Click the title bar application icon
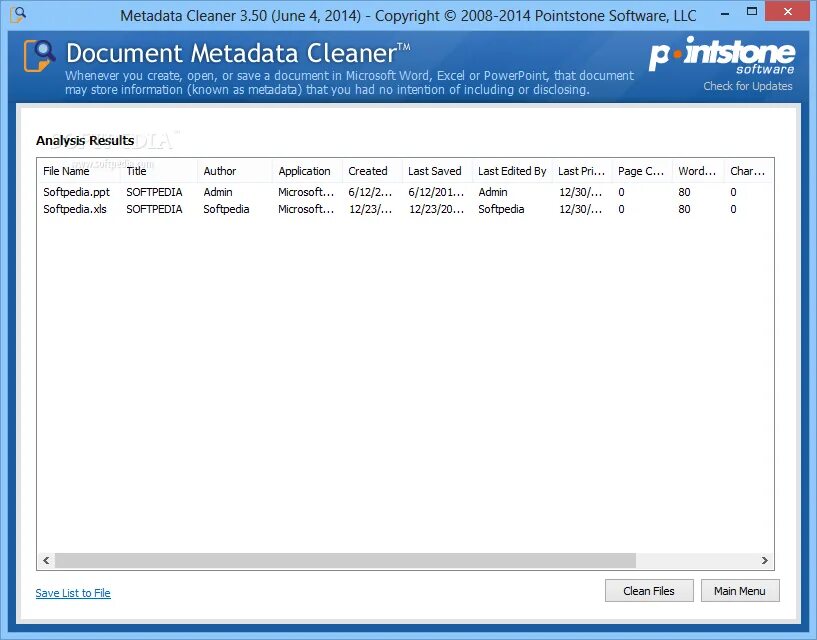 pyautogui.click(x=18, y=14)
